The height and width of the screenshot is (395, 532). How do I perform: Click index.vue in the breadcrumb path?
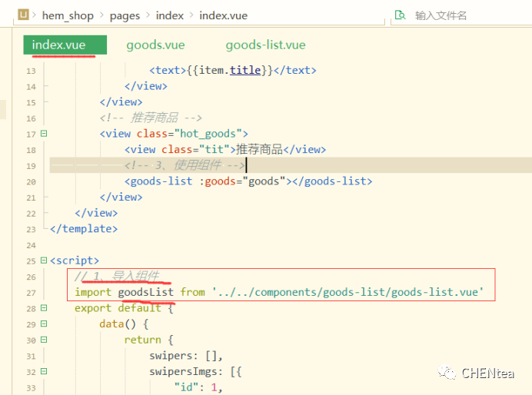pyautogui.click(x=224, y=15)
